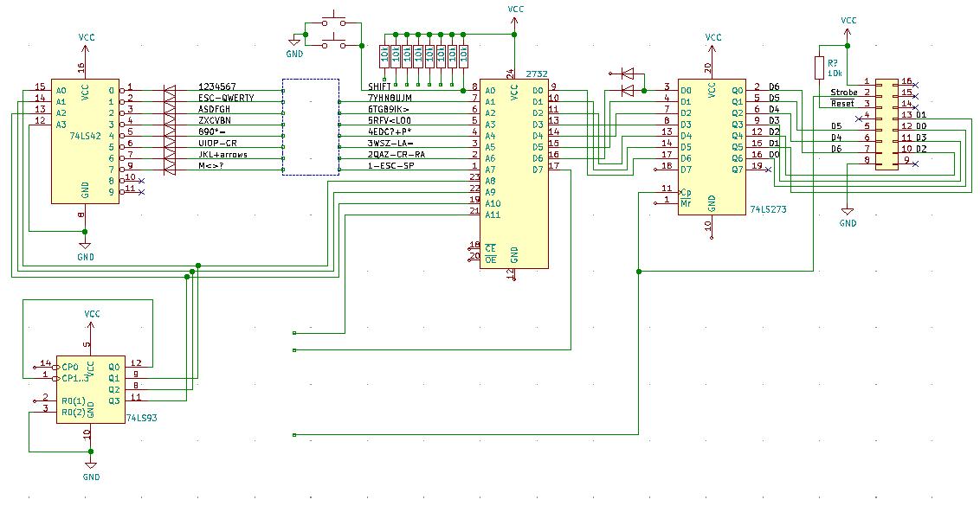Select the R? 10k pull-up resistor

pos(819,68)
